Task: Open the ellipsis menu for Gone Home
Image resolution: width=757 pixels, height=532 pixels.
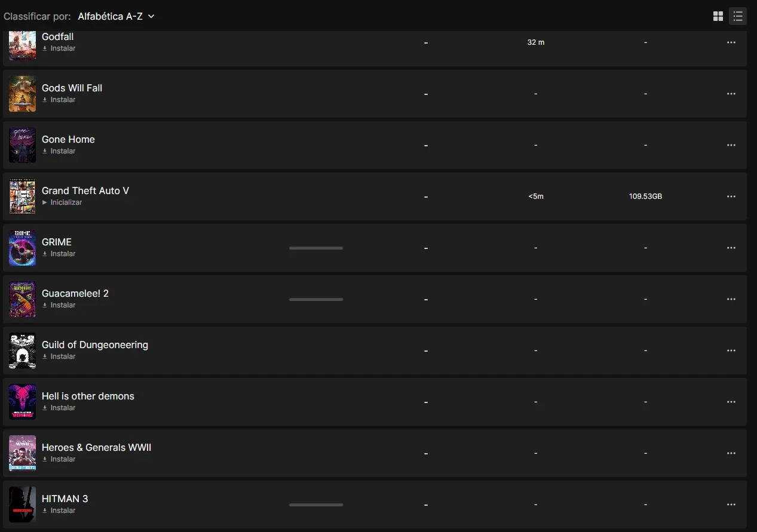Action: coord(731,145)
